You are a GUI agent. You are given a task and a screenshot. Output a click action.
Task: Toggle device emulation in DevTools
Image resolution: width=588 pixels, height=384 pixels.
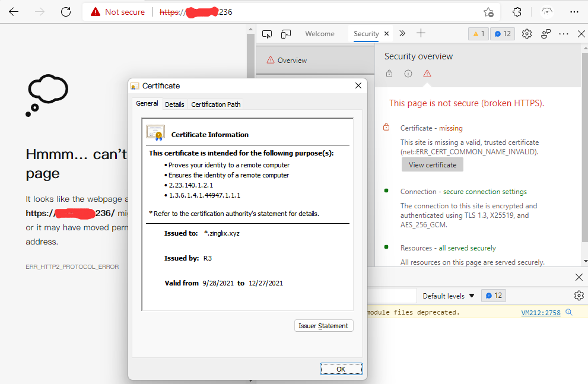(x=286, y=34)
